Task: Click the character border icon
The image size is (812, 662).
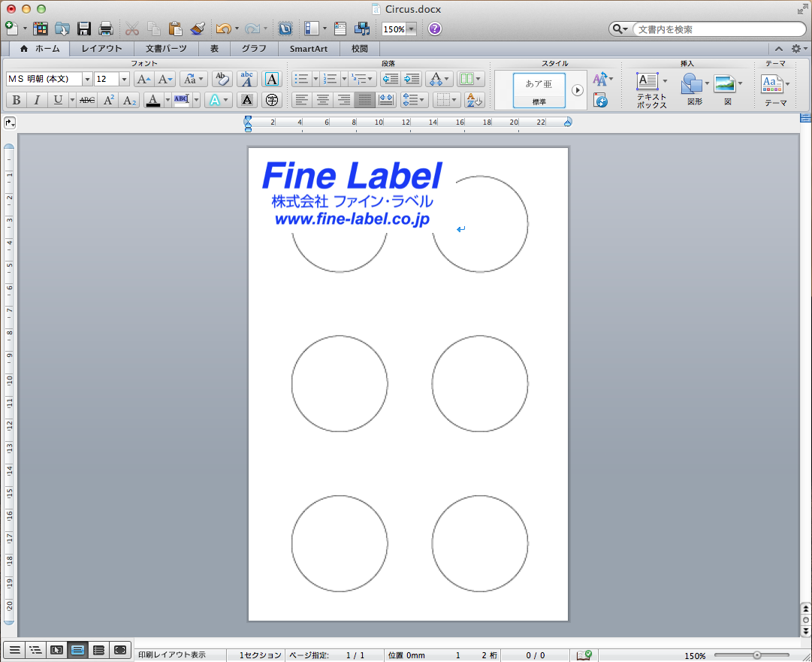Action: click(x=272, y=79)
